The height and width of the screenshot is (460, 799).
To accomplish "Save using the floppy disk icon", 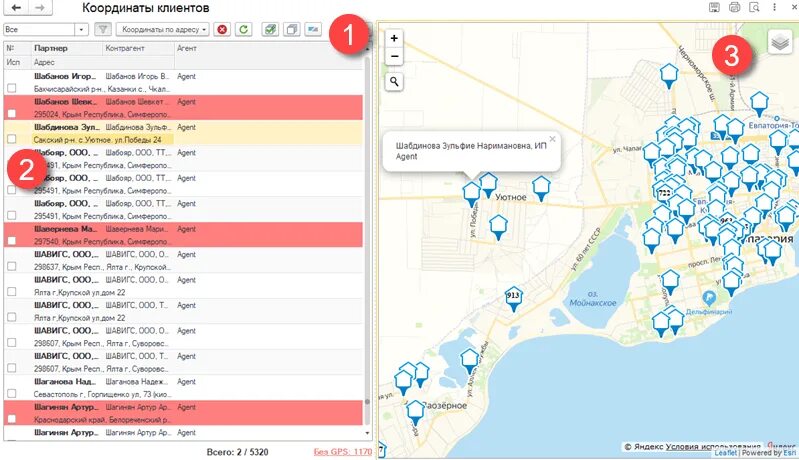I will [714, 7].
